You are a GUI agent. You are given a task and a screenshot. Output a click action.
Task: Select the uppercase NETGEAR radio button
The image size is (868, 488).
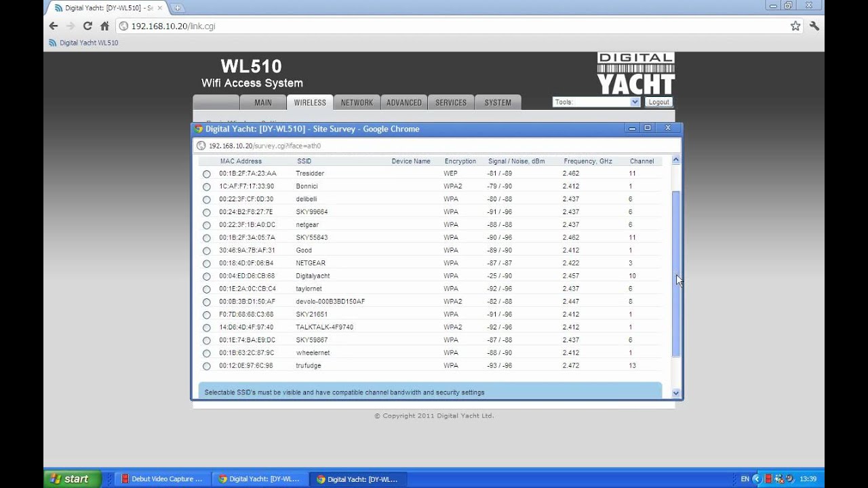coord(207,264)
